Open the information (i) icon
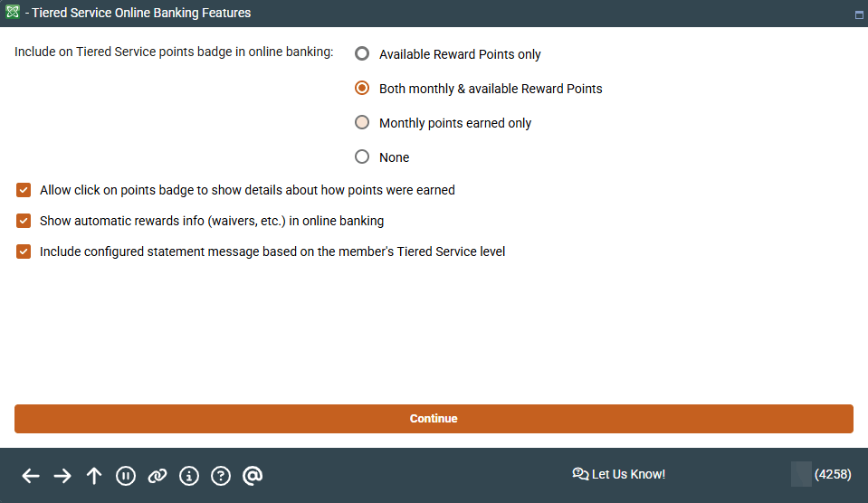The image size is (868, 503). 189,476
